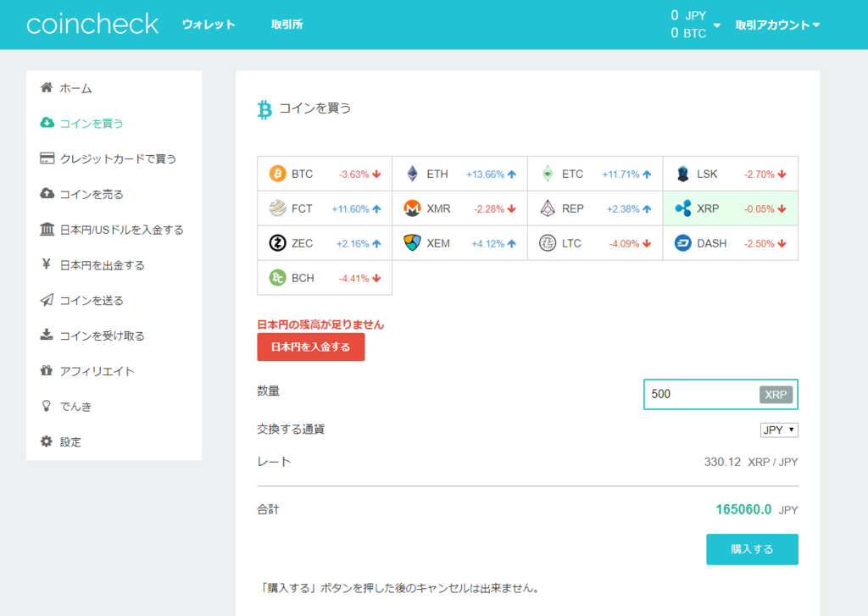Click the Ethereum ETH diamond icon
The height and width of the screenshot is (616, 868).
413,174
